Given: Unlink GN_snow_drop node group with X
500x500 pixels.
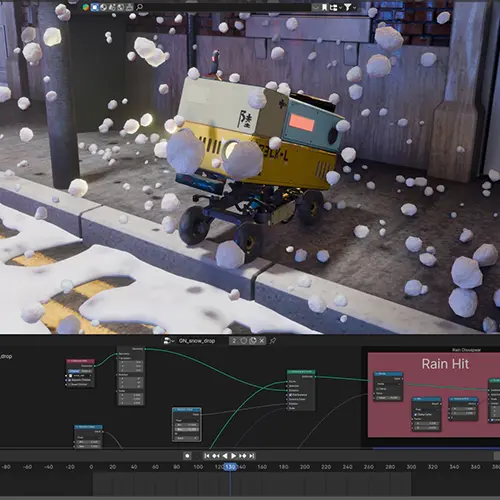Looking at the screenshot, I should 262,341.
